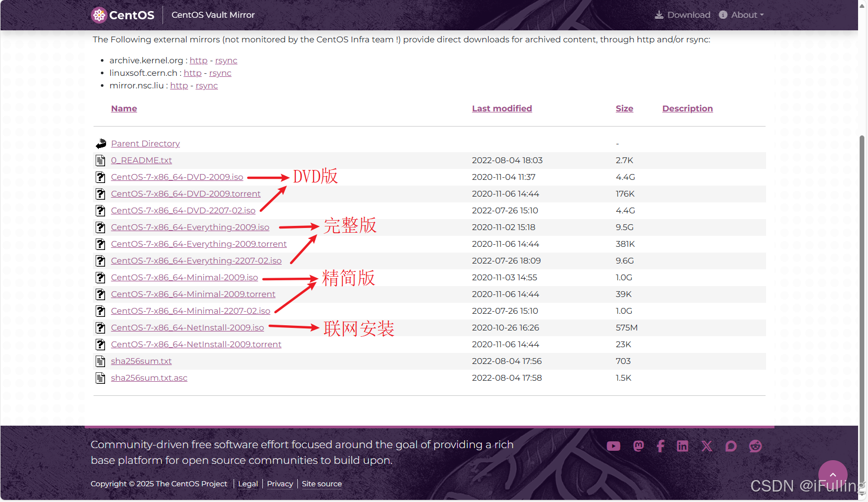Viewport: 868px width, 502px height.
Task: Download CentOS-7-x86_64-NetInstall-2009.iso
Action: 187,328
